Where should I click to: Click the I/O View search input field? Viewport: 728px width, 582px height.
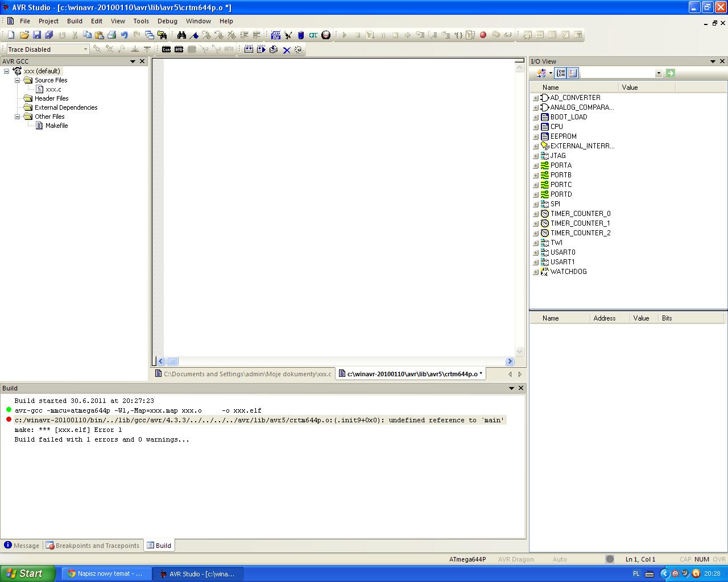[x=617, y=73]
